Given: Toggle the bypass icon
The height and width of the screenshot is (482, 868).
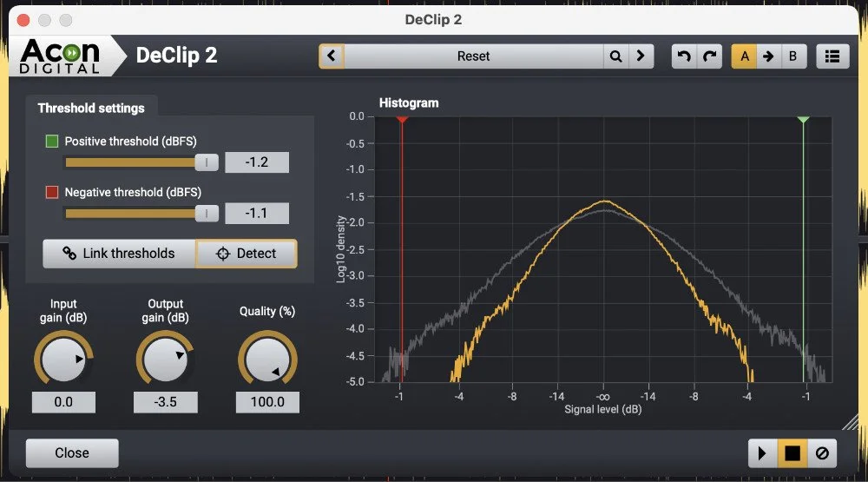Looking at the screenshot, I should [x=822, y=453].
